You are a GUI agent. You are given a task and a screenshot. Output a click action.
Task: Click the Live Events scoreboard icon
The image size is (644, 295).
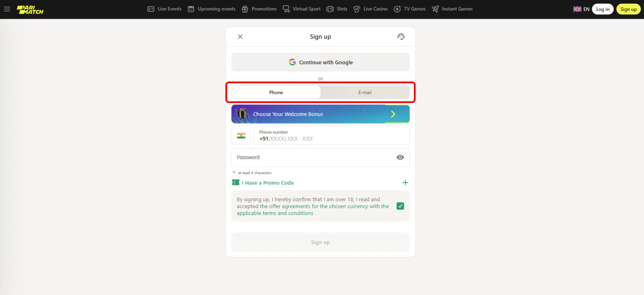(151, 9)
